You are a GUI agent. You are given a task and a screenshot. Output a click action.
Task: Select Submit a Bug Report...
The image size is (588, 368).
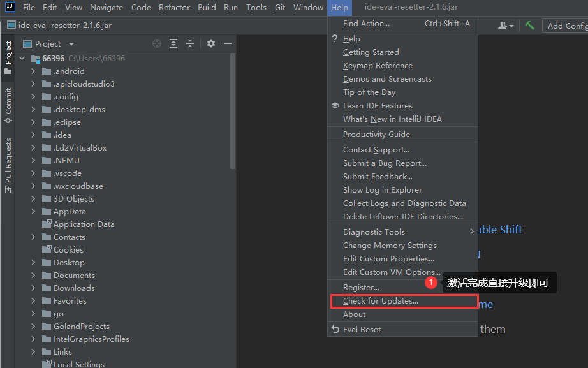coord(403,163)
